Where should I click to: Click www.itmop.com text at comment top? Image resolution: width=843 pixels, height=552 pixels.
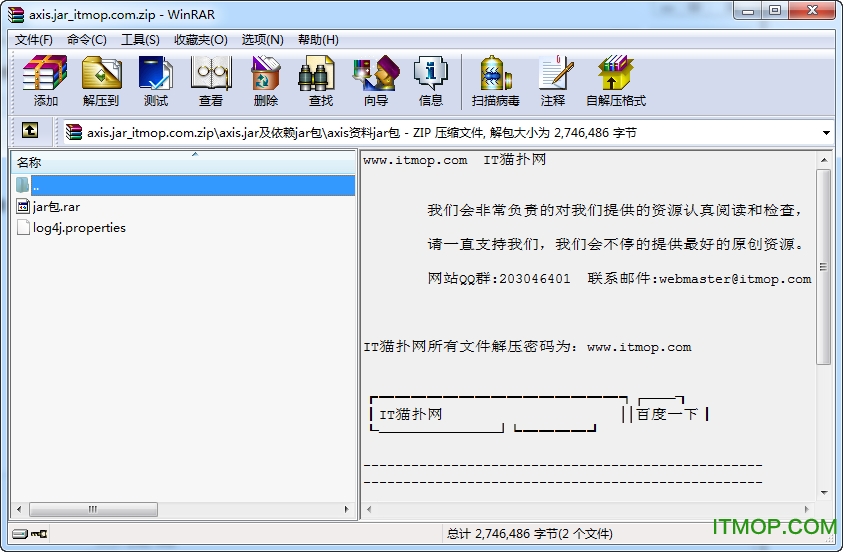[x=415, y=160]
